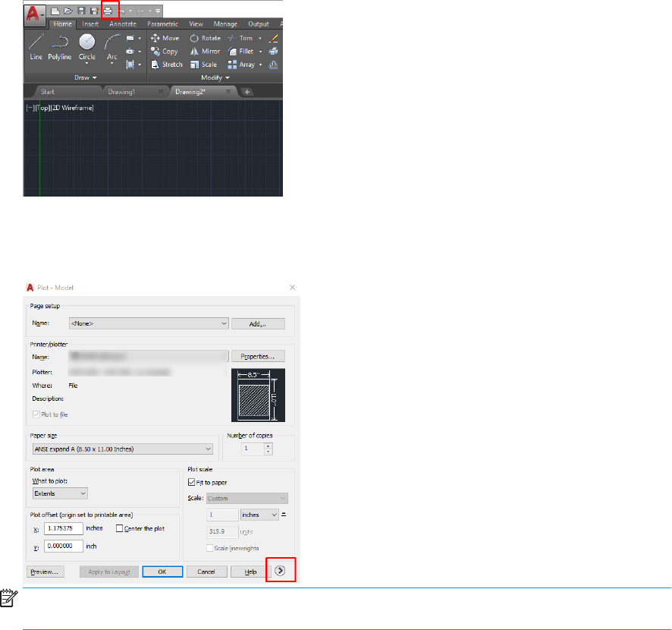Switch to the Annotate ribbon tab
The width and height of the screenshot is (672, 630).
123,24
